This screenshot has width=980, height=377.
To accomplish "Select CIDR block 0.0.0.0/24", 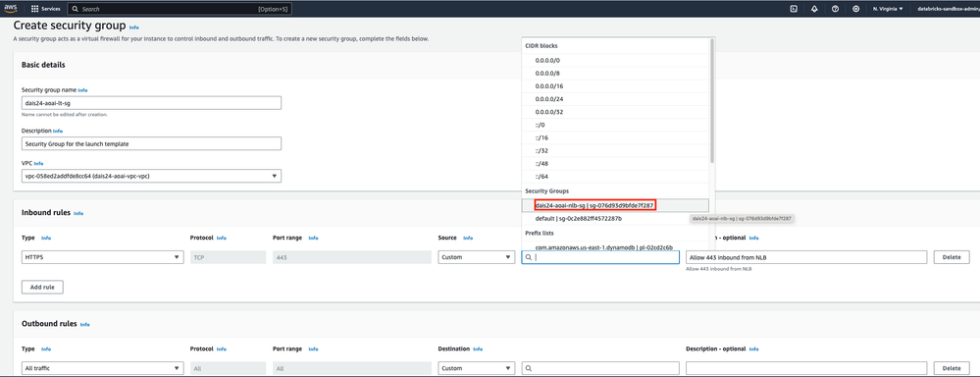I will [616, 99].
